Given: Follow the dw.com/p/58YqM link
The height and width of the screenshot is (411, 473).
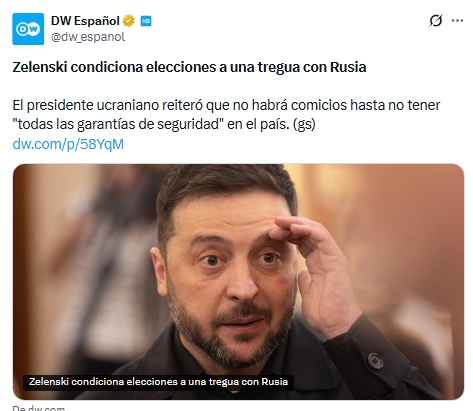Looking at the screenshot, I should (x=68, y=144).
